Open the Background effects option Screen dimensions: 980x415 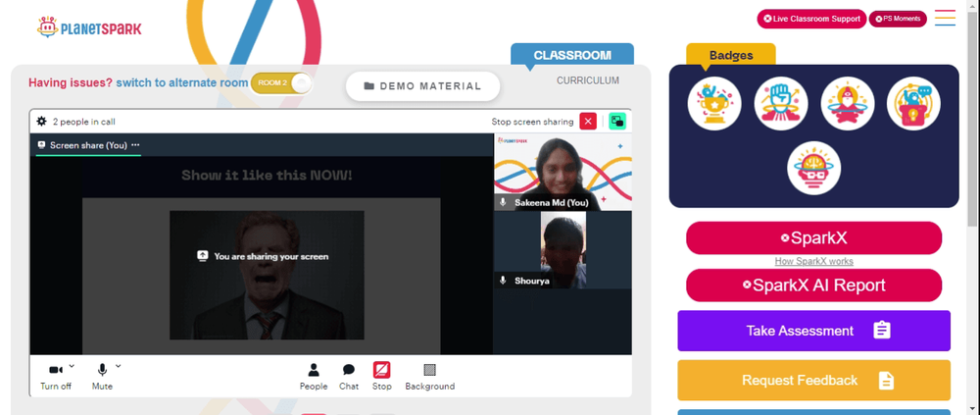pos(430,377)
